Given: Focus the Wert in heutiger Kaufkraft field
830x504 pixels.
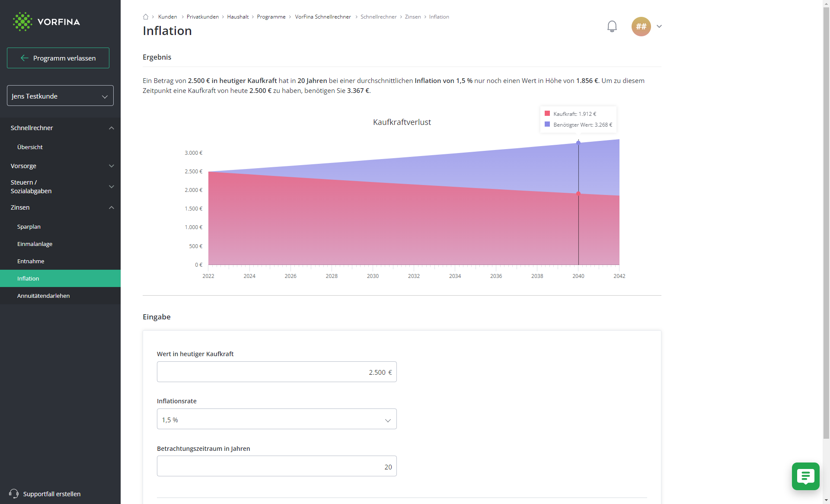Looking at the screenshot, I should tap(277, 372).
